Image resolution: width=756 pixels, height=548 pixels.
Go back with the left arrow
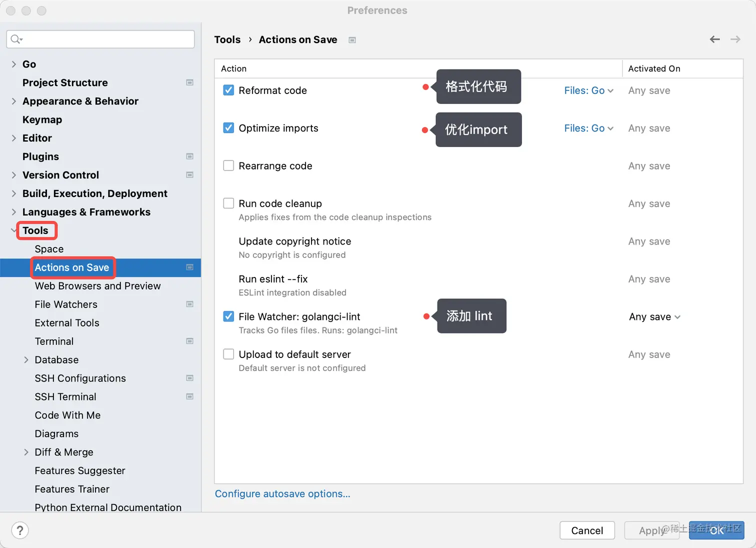click(715, 39)
